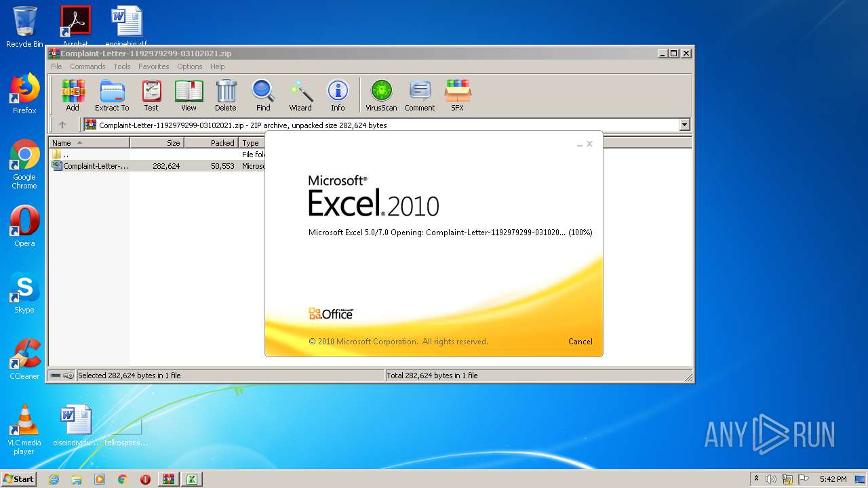Open the Recycle Bin desktop icon

[x=24, y=27]
